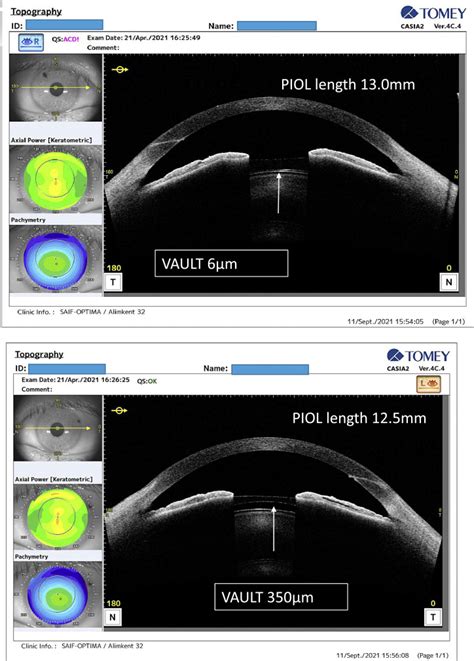Screen dimensions: 474x661
Task: Click the Axial Power [Keratometric] label in right eye report
Action: (51, 140)
